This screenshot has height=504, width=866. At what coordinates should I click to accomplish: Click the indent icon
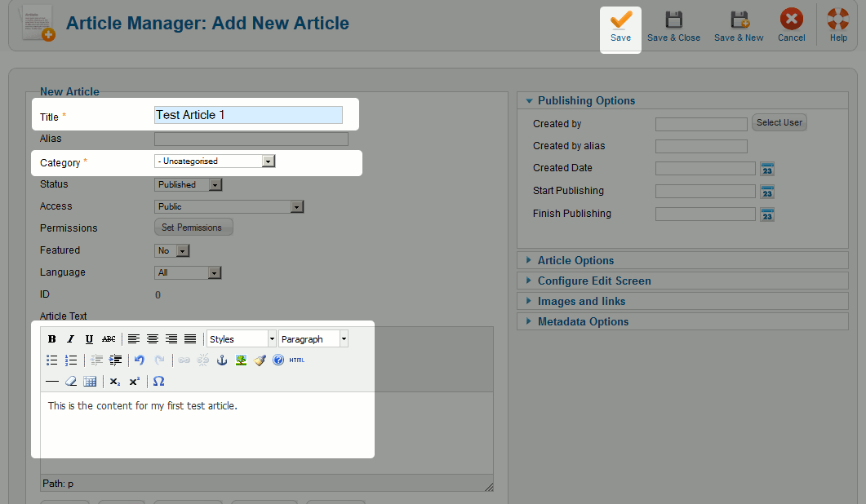[x=115, y=360]
